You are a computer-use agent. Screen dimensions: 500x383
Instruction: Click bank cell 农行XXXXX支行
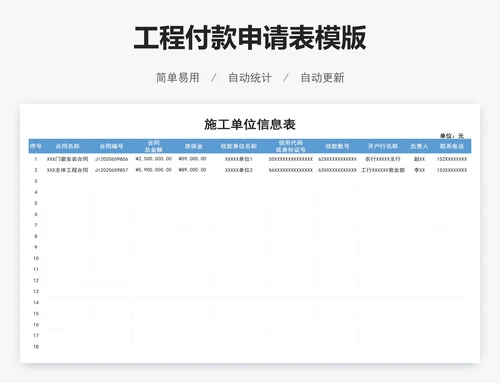pos(383,159)
